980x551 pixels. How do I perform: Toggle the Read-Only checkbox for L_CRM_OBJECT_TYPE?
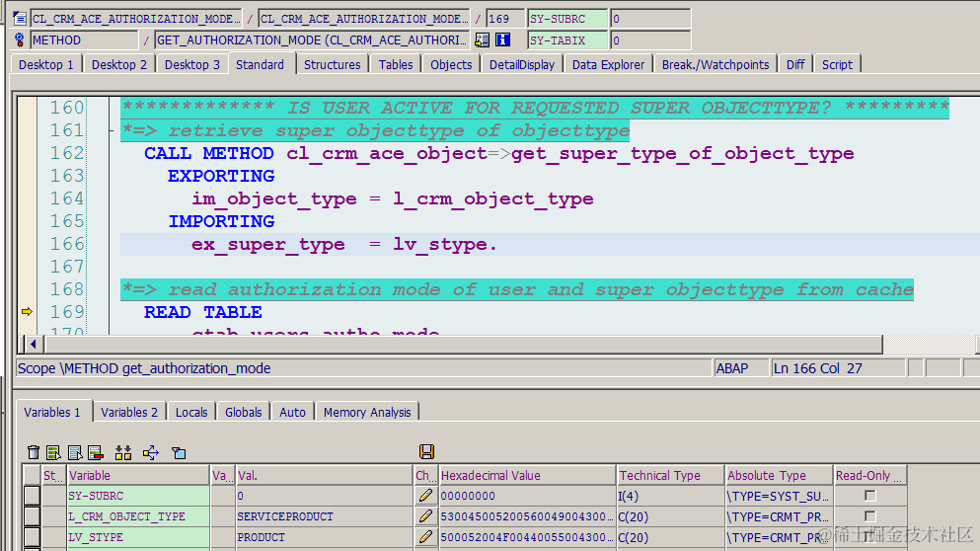pyautogui.click(x=869, y=516)
